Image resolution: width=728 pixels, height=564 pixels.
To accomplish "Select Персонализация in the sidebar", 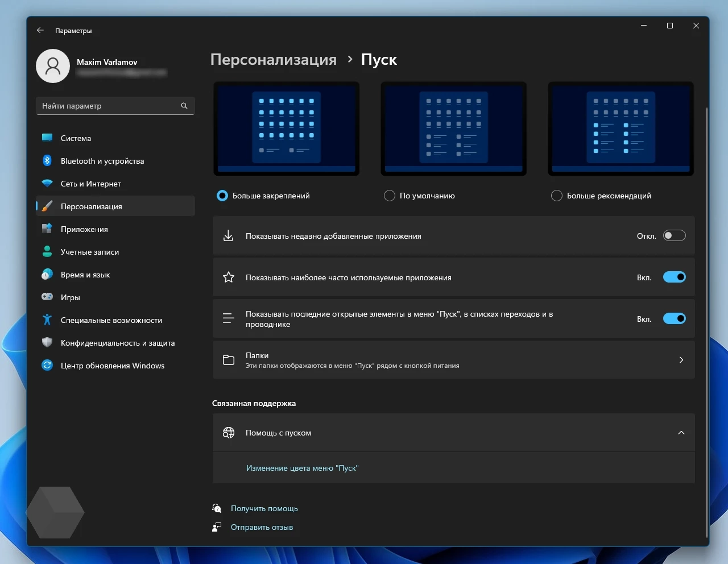I will pos(115,206).
